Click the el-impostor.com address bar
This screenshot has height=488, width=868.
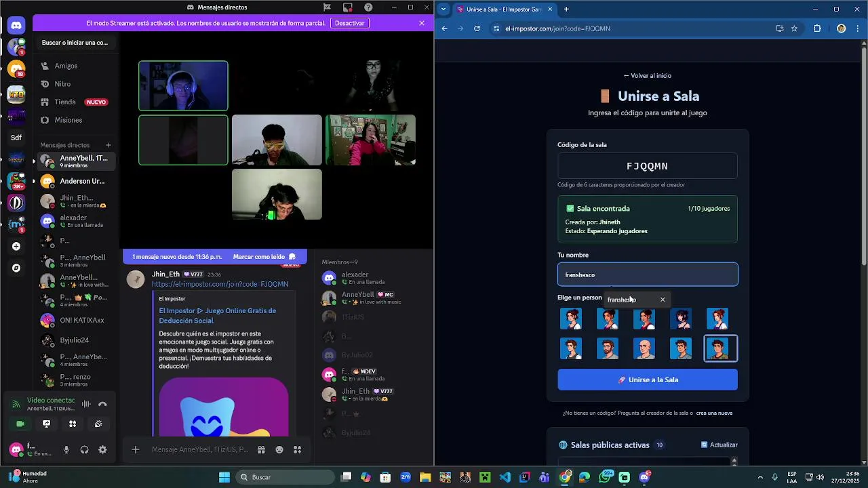tap(634, 28)
